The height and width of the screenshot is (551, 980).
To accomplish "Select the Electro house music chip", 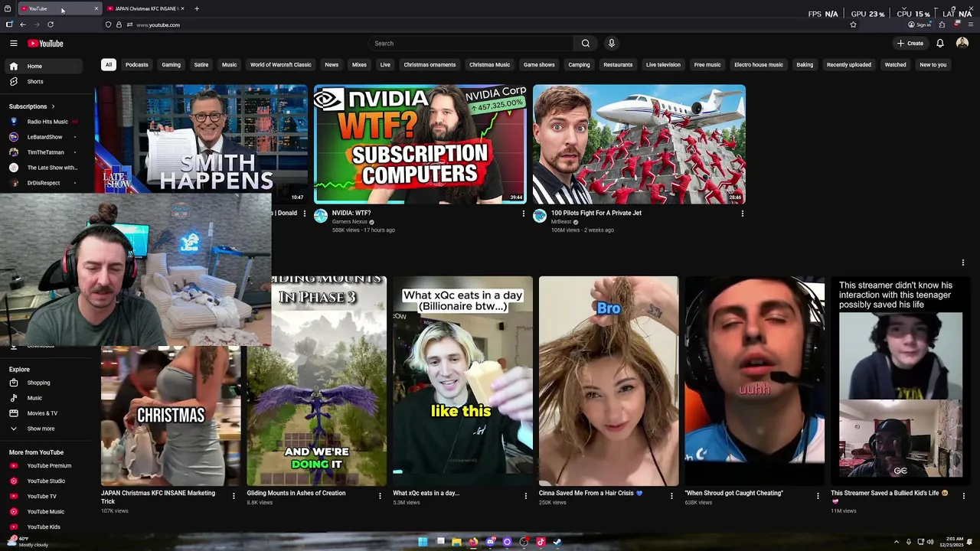I will [x=759, y=65].
